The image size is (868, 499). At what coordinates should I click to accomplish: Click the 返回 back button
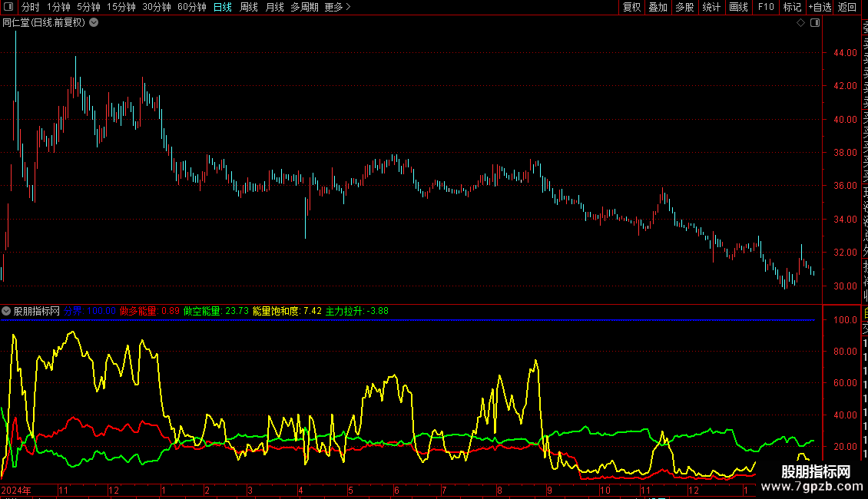coord(847,8)
